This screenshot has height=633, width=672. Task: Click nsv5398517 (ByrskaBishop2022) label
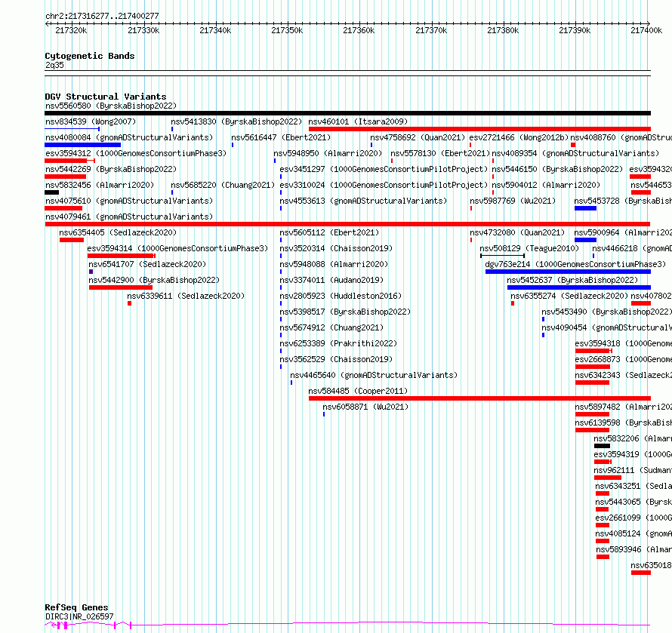(345, 312)
